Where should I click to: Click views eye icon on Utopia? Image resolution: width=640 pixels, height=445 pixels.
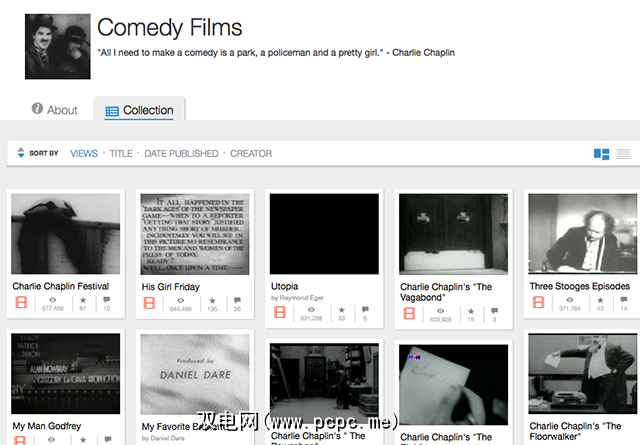(x=311, y=310)
